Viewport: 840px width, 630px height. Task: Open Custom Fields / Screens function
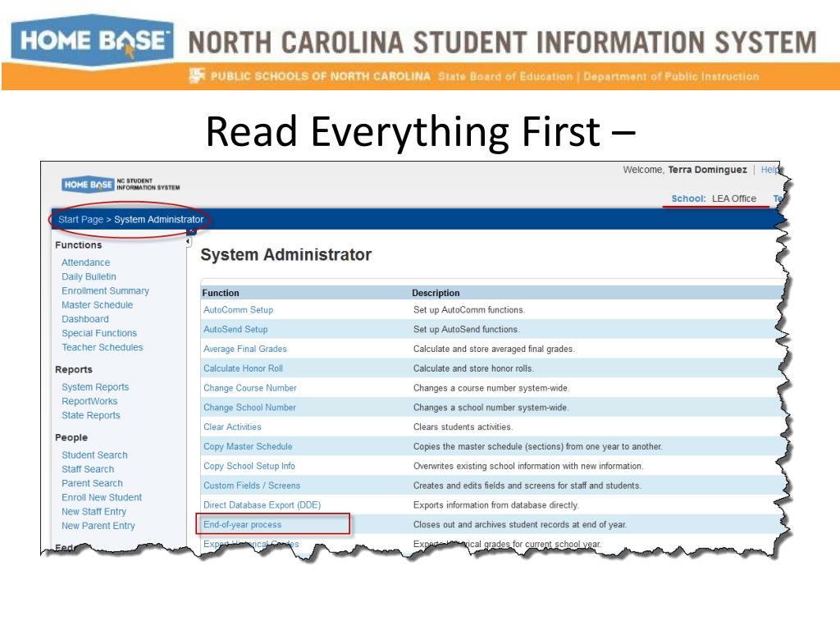tap(252, 486)
